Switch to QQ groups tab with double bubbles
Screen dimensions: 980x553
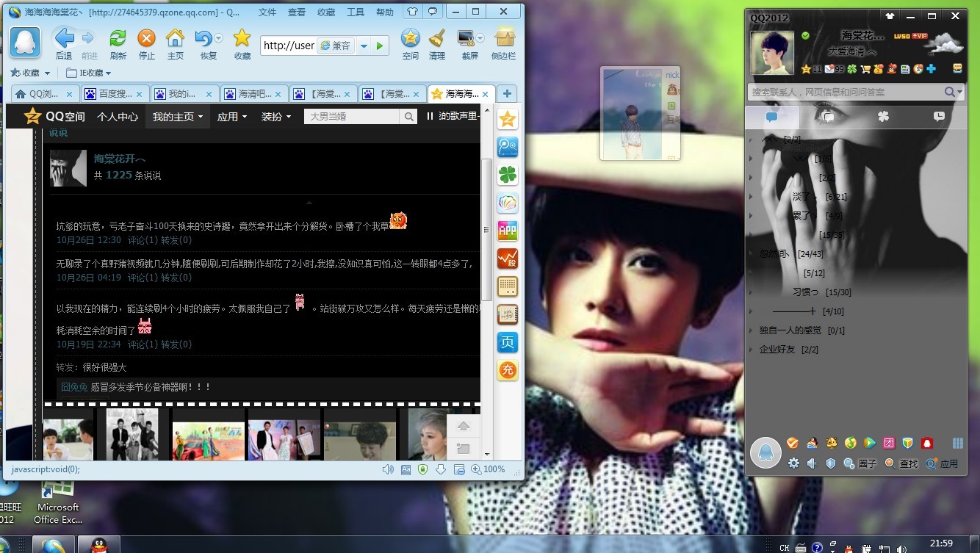click(x=827, y=117)
